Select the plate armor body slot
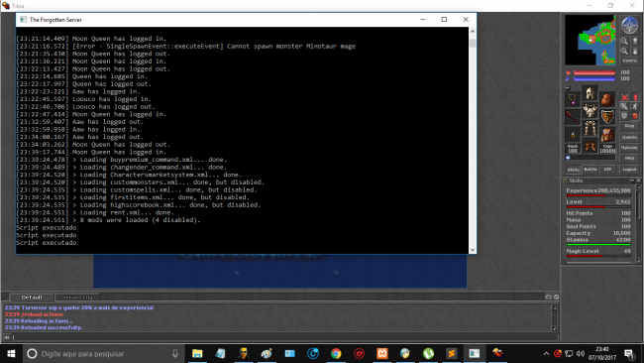Image resolution: width=644 pixels, height=363 pixels. 590,110
